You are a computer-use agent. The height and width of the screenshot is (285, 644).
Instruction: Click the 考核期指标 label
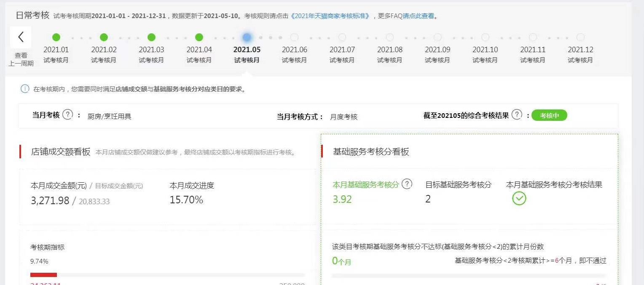click(x=47, y=247)
